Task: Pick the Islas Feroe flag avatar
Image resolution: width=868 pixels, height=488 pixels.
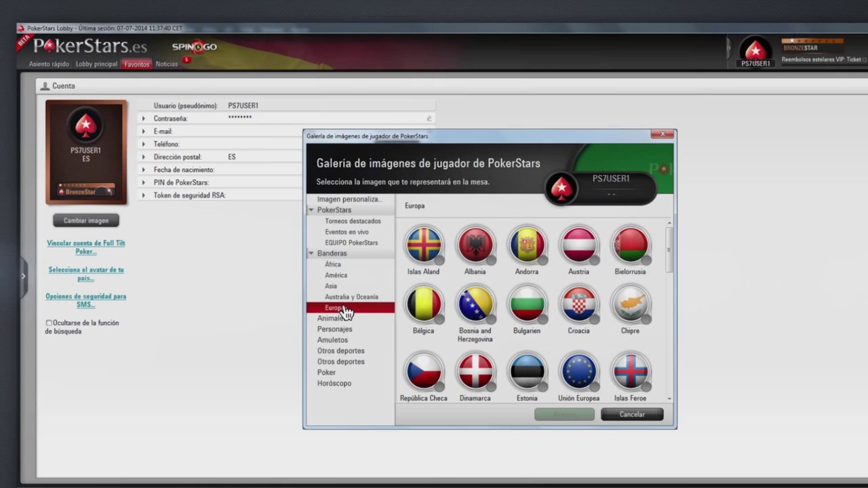Action: point(630,371)
